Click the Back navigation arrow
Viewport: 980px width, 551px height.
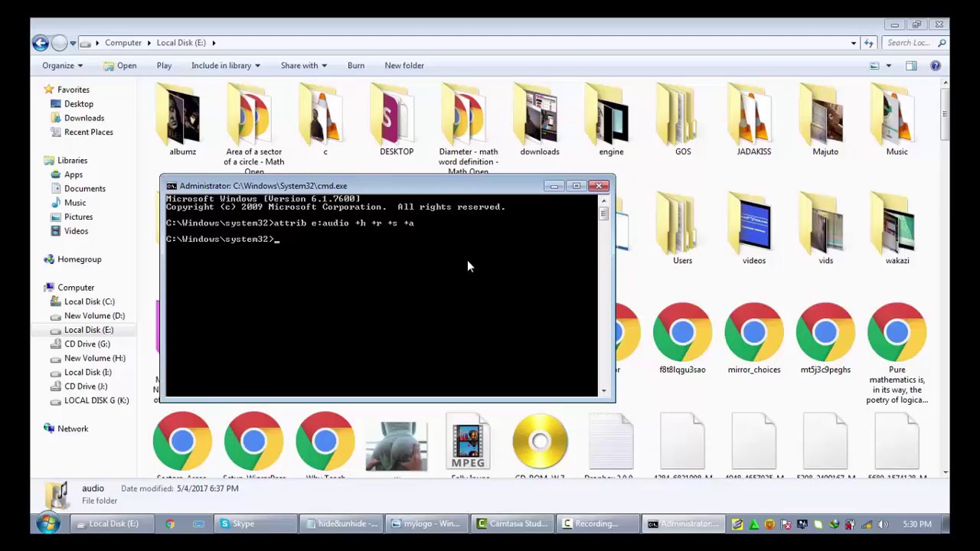pyautogui.click(x=41, y=43)
